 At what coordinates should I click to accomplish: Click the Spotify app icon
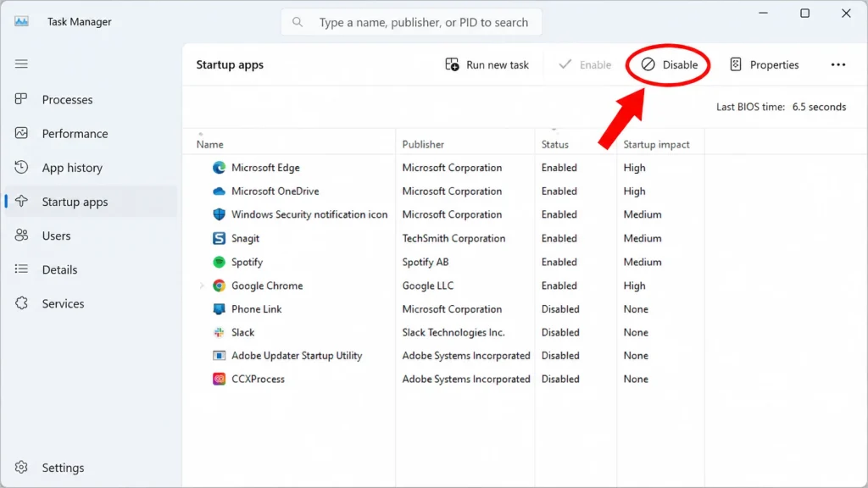click(220, 262)
